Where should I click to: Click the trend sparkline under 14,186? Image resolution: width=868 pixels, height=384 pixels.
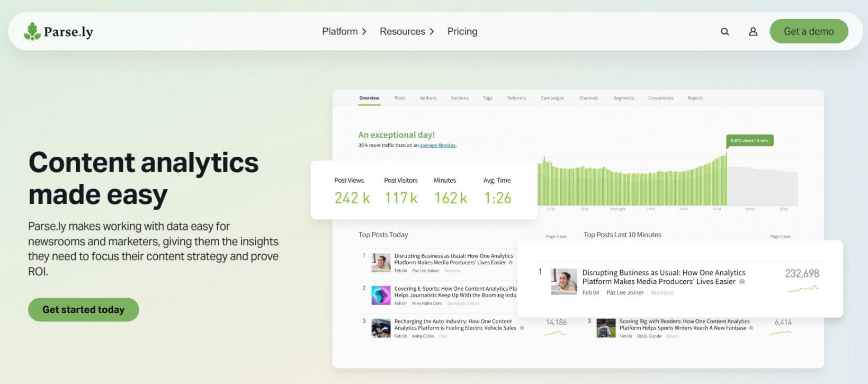point(556,333)
